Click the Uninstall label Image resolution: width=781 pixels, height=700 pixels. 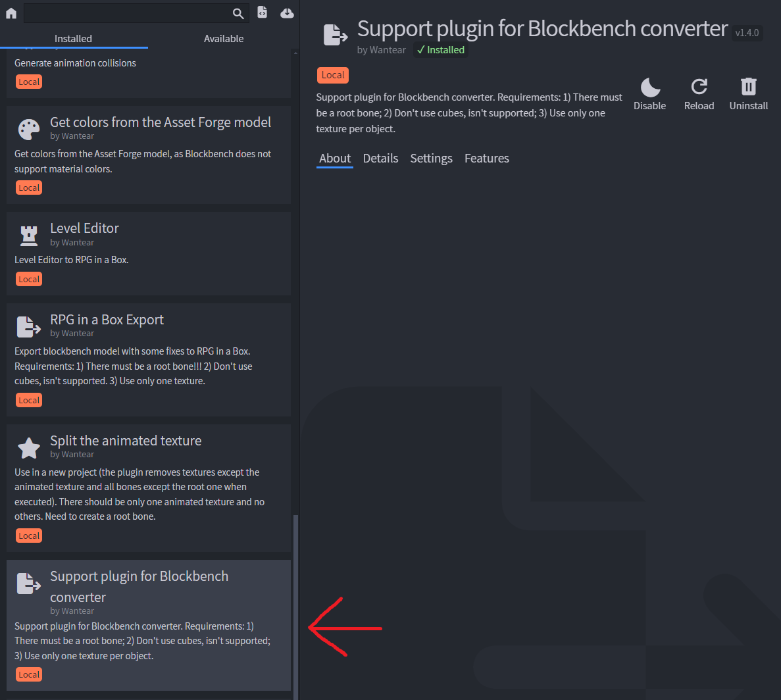tap(749, 105)
